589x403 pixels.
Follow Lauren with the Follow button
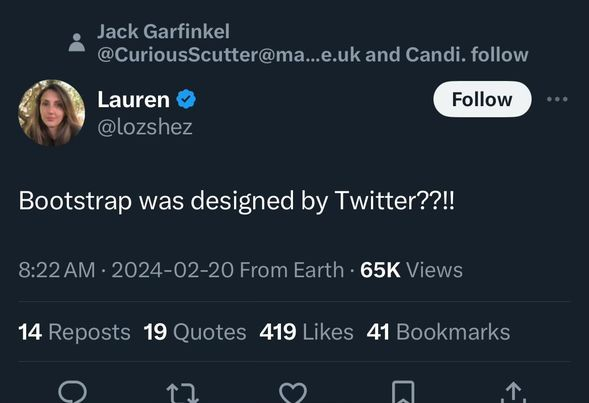pos(482,99)
